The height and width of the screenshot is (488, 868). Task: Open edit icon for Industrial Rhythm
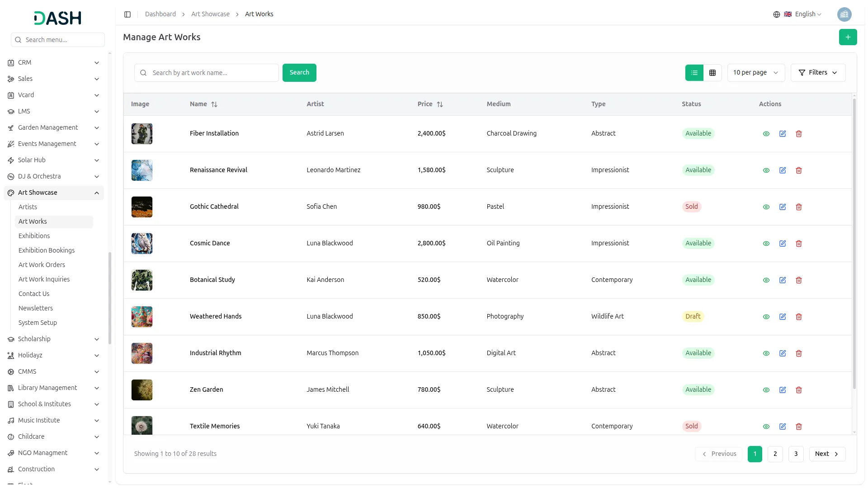(x=783, y=353)
